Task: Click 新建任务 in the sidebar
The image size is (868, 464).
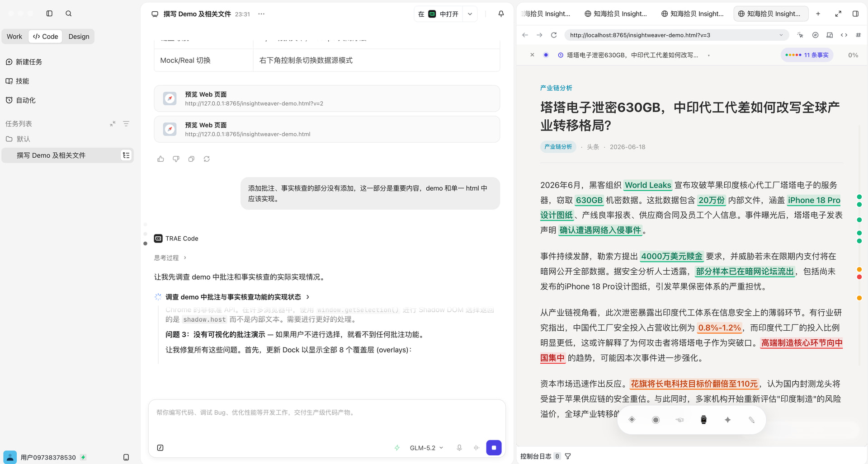Action: click(24, 62)
